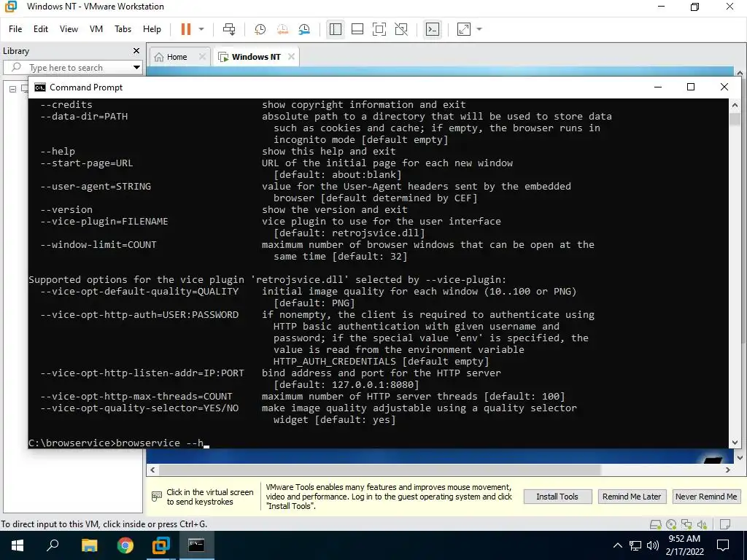Click the taskbar search magnifier icon
The width and height of the screenshot is (747, 560).
click(x=53, y=545)
